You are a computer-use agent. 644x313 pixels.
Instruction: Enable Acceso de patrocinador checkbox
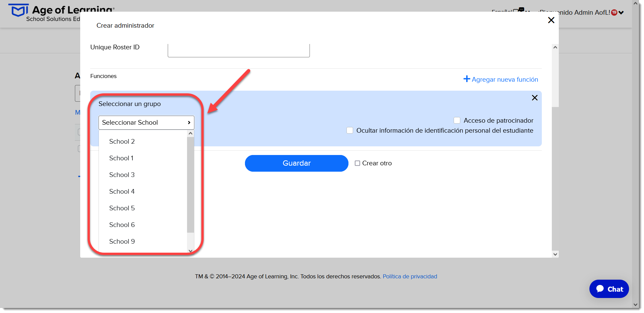pos(457,120)
